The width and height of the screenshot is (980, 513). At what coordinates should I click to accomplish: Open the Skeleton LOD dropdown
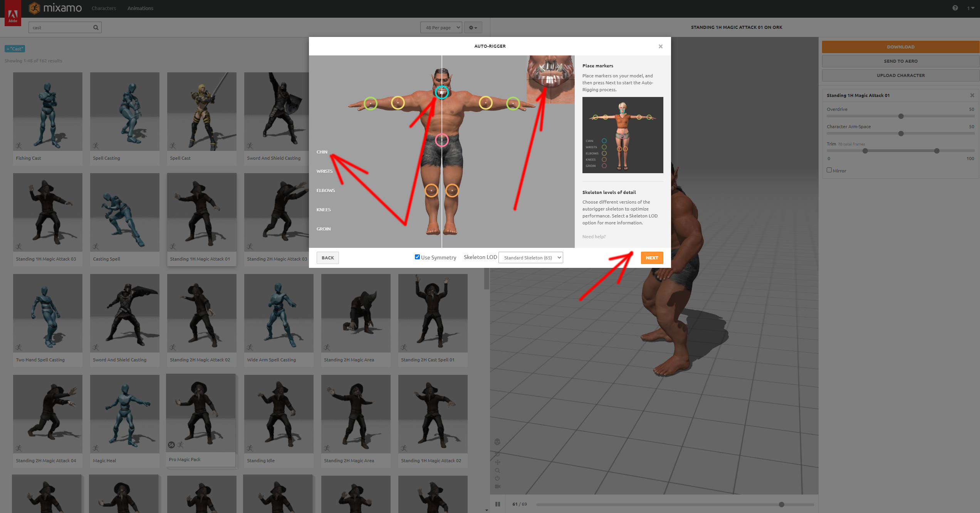click(x=530, y=257)
